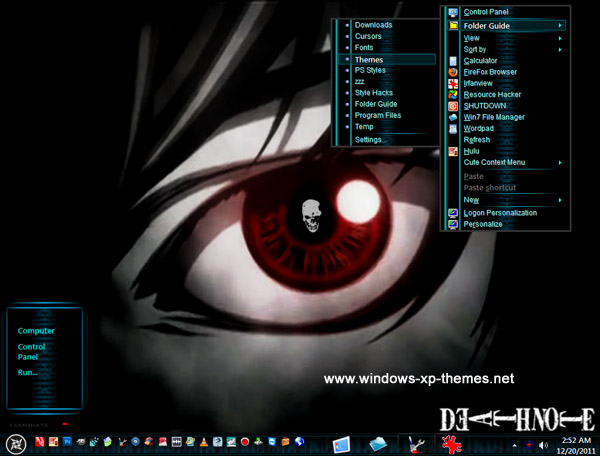The height and width of the screenshot is (456, 600).
Task: Click the tilted blue window taskbar icon
Action: (x=341, y=445)
